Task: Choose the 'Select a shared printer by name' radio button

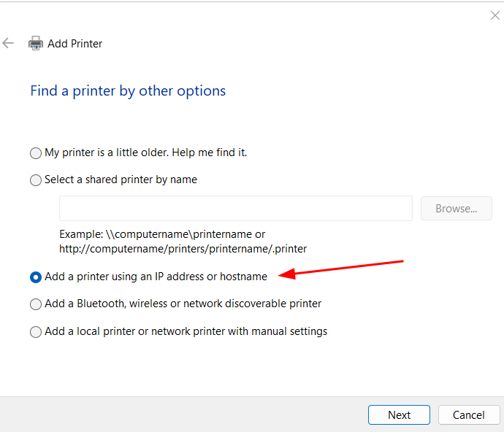Action: click(x=36, y=180)
